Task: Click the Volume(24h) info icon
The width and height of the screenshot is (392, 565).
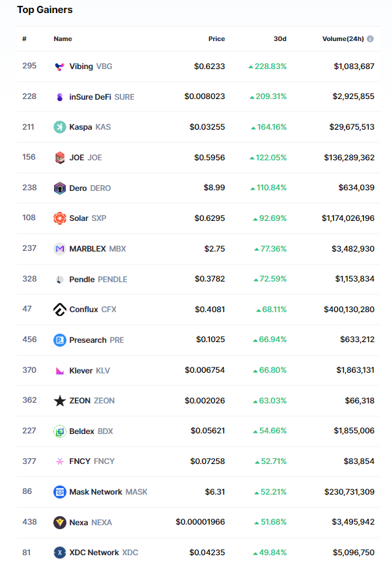Action: pyautogui.click(x=371, y=39)
